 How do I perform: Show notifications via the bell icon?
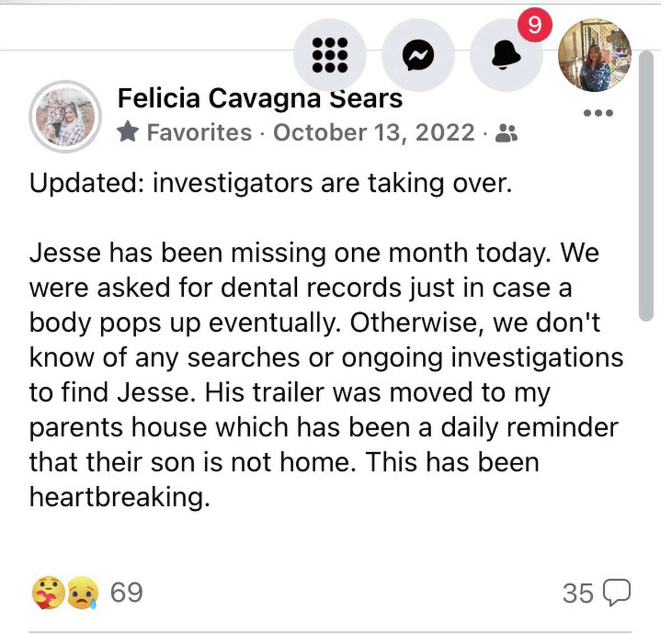point(506,55)
